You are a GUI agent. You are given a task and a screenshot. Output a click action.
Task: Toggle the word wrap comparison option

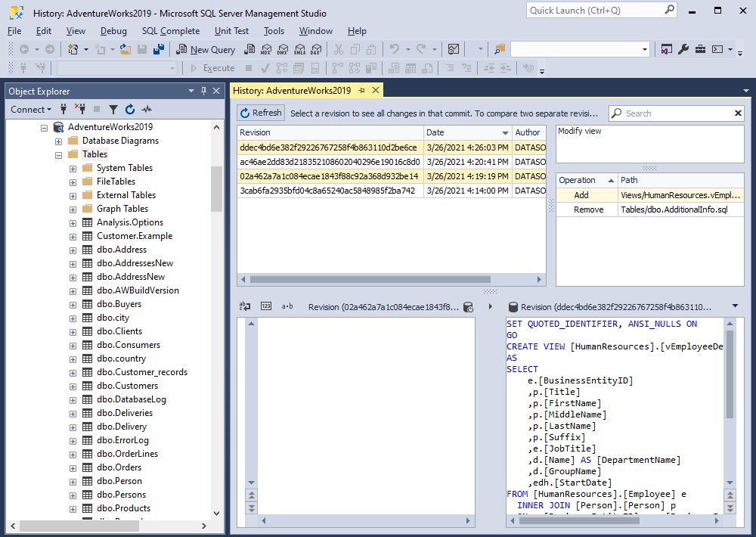tap(245, 306)
